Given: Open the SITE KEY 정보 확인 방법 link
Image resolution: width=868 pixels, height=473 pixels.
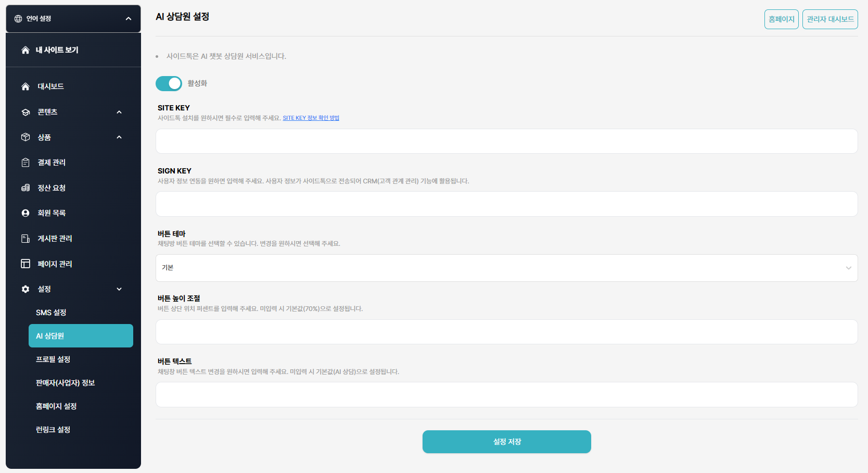Looking at the screenshot, I should tap(311, 118).
